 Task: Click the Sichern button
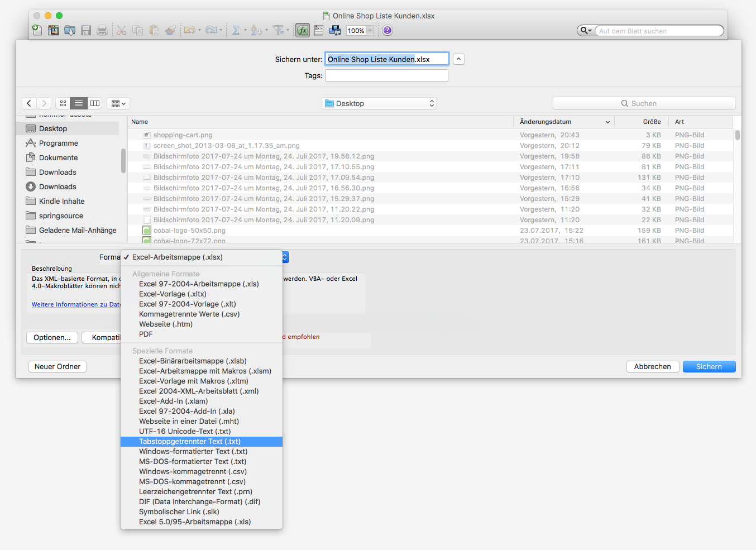pyautogui.click(x=709, y=366)
